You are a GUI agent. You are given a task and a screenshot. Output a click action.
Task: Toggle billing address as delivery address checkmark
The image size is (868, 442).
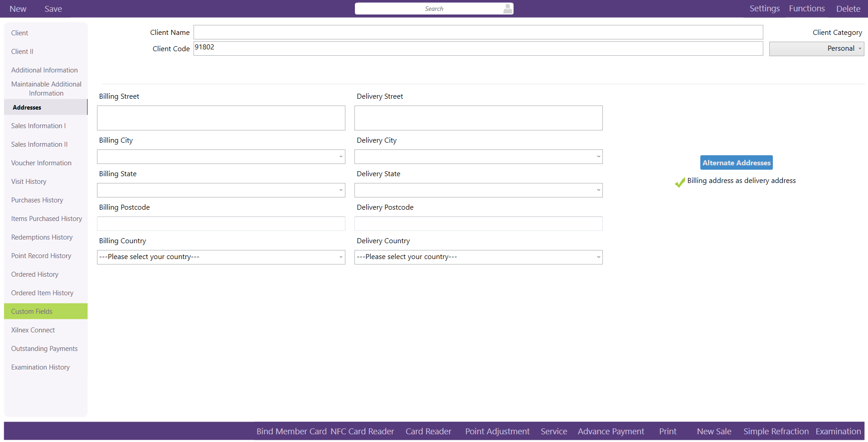(x=680, y=182)
